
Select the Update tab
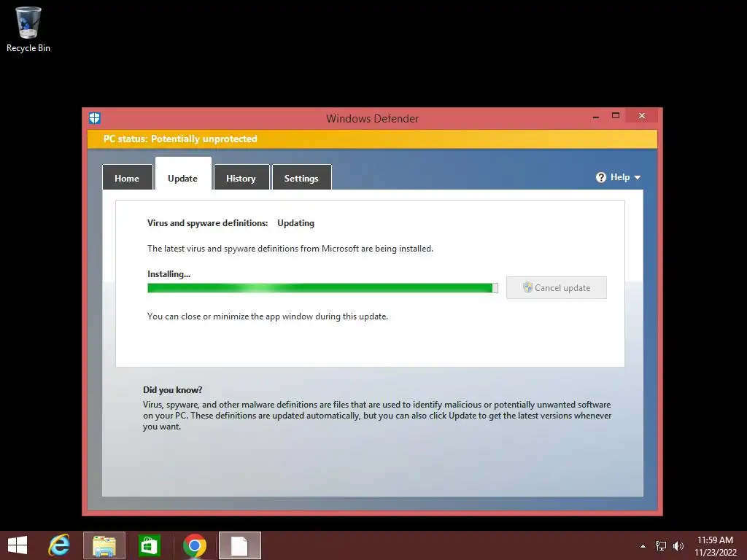click(183, 174)
